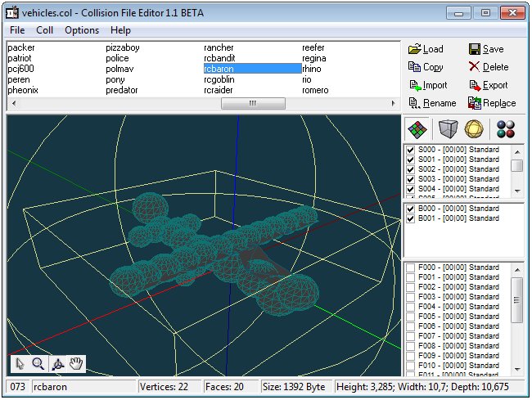Activate the rotate view tool
532x400 pixels.
[58, 364]
